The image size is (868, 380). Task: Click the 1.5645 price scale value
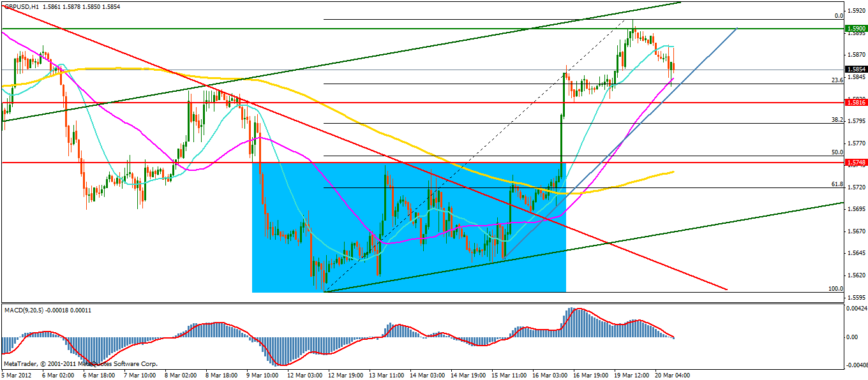coord(857,253)
